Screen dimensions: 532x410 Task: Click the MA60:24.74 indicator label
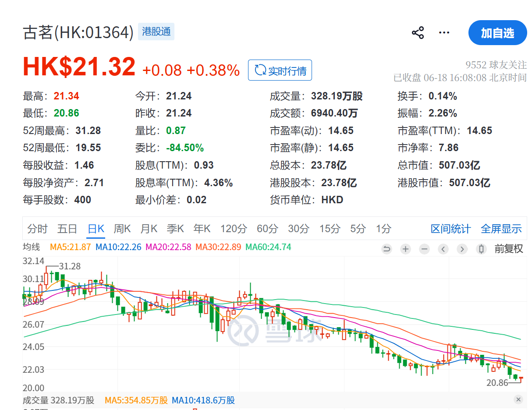268,247
